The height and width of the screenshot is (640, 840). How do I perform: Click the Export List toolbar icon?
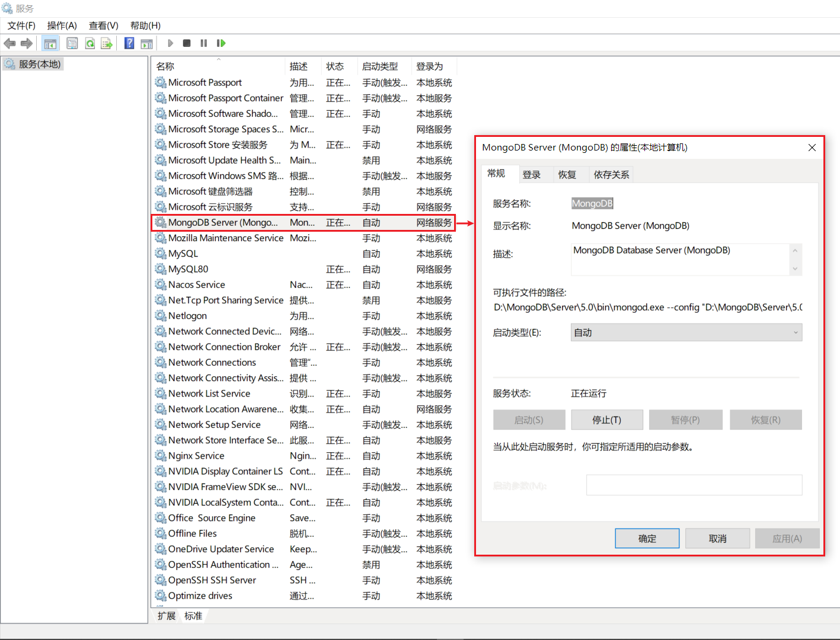point(107,43)
